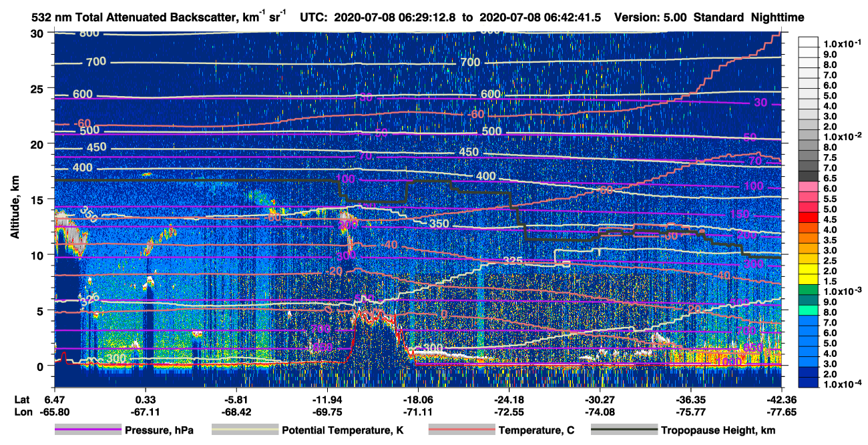
Task: Click the longitude value -77.65
Action: coord(781,412)
